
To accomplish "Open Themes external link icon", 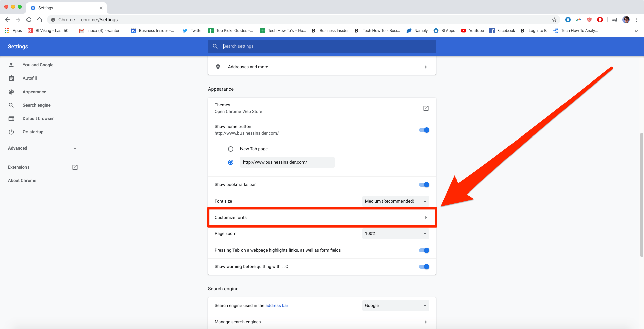I will pyautogui.click(x=426, y=108).
